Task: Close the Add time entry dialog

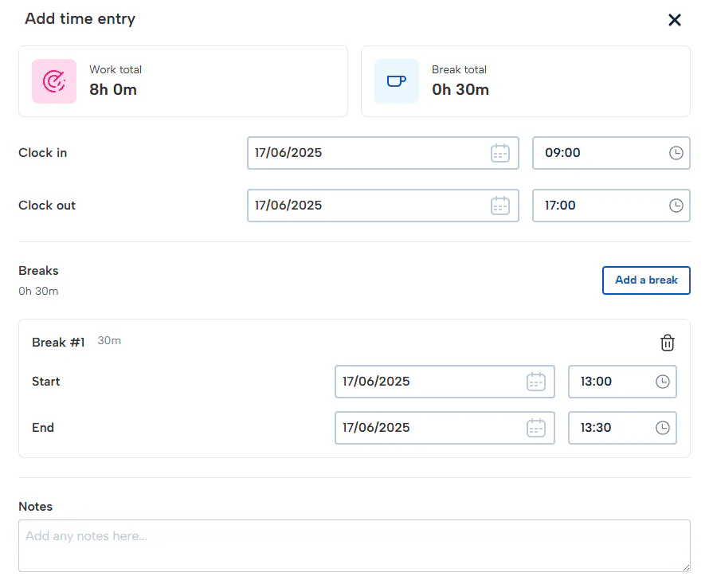Action: pyautogui.click(x=675, y=20)
